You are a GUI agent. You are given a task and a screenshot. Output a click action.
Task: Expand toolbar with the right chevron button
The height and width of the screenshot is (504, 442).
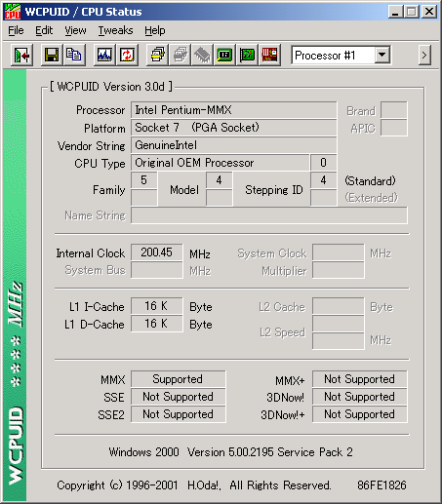pyautogui.click(x=424, y=56)
